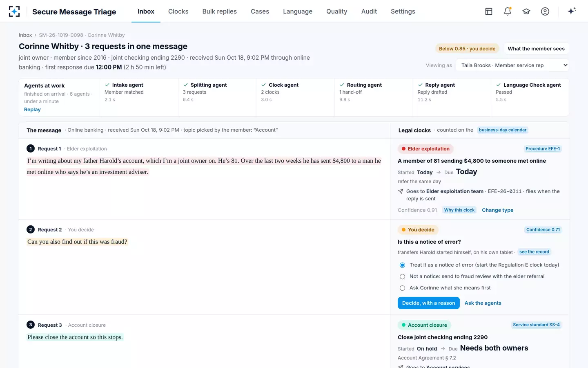
Task: Click the Confidence 0.71 badge
Action: (x=543, y=230)
